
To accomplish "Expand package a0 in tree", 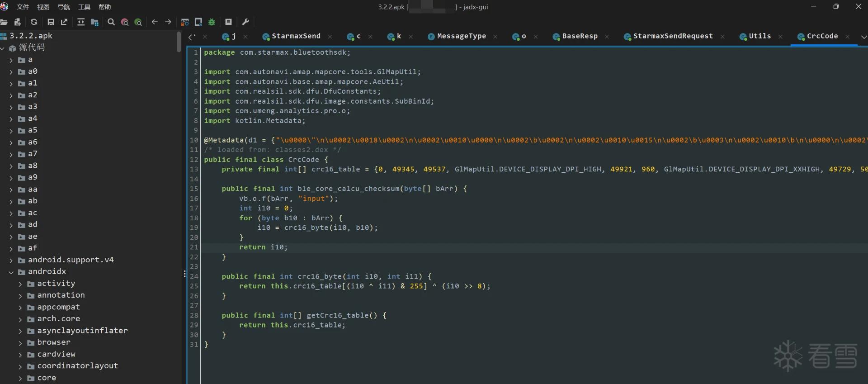I will [x=11, y=72].
